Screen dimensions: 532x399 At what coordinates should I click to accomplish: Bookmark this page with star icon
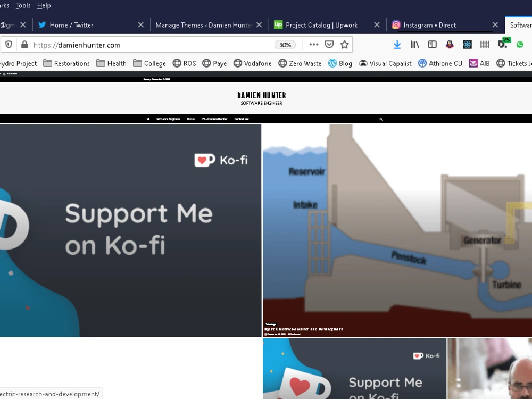(x=344, y=45)
